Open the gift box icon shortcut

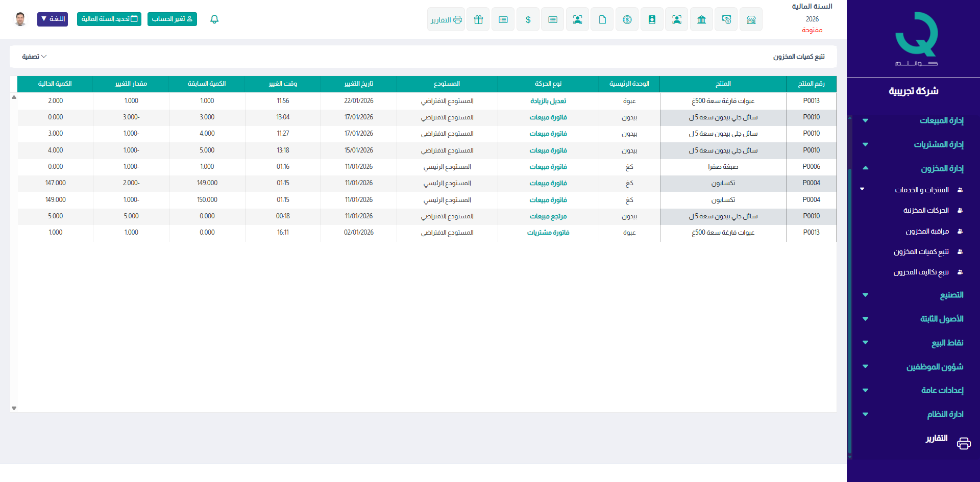coord(478,20)
